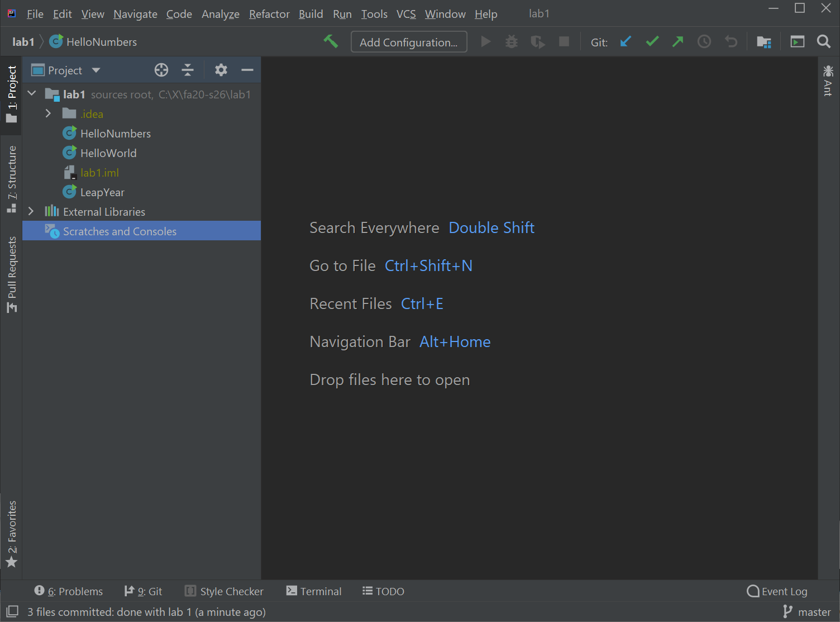Open the Event Log
Screen dimensions: 840x622
(777, 591)
